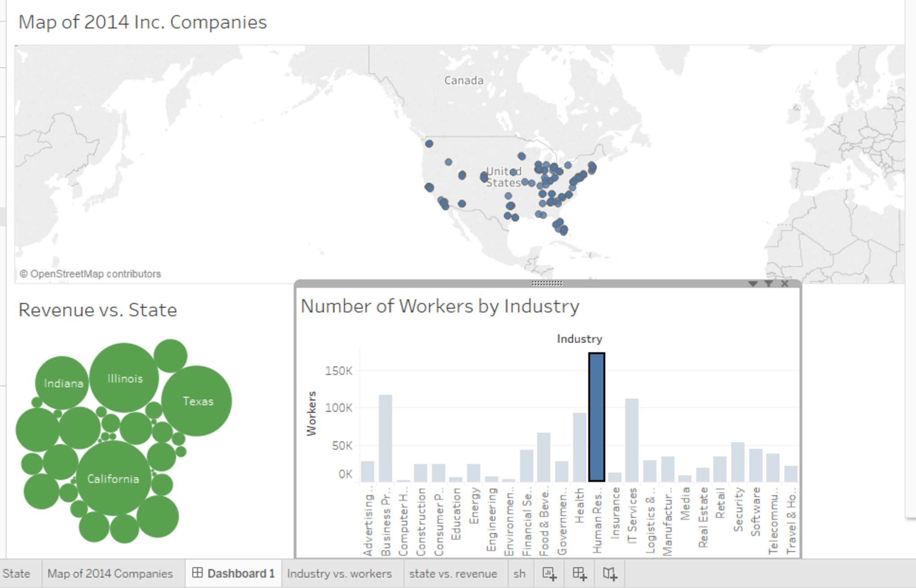This screenshot has width=916, height=588.
Task: Select the Illinois bubble
Action: coord(124,378)
